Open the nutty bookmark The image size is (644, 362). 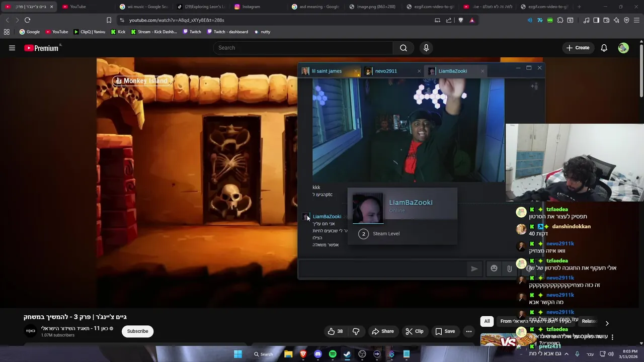pos(262,32)
